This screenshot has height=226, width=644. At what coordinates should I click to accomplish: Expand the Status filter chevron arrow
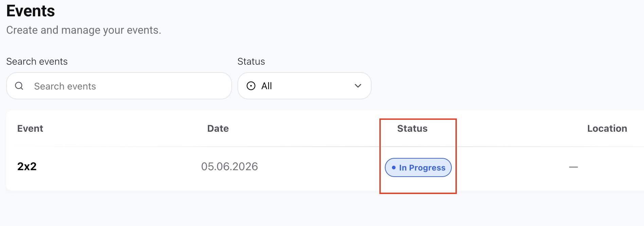(x=358, y=86)
